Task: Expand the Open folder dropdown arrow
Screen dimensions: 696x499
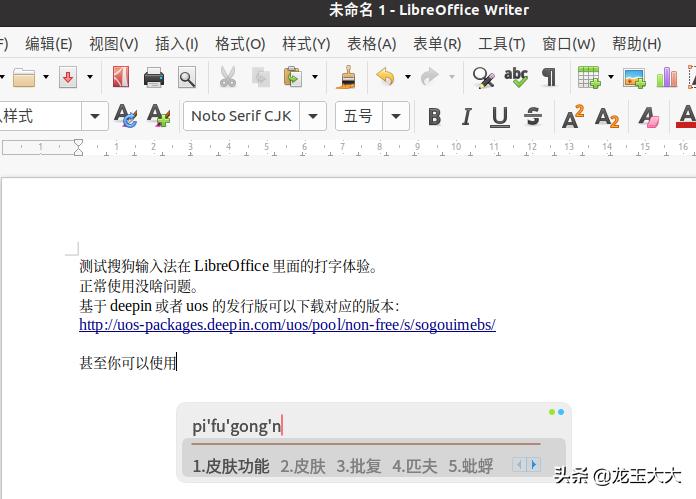Action: [46, 77]
